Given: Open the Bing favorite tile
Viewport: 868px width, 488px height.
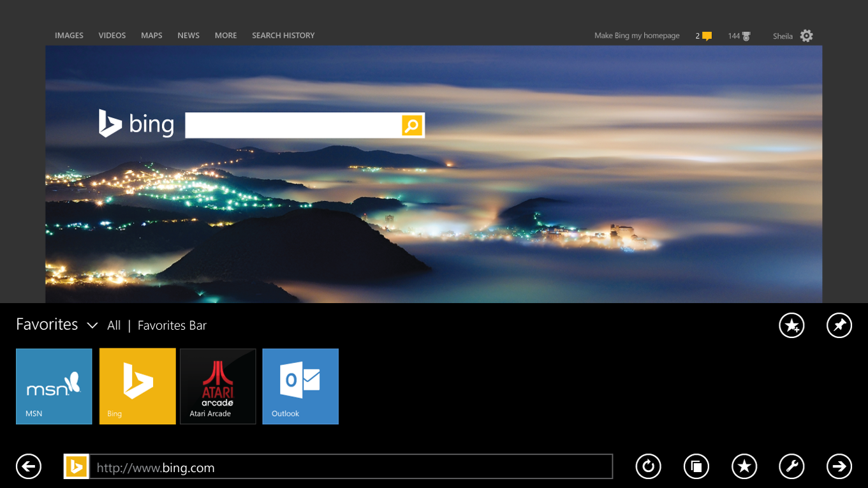Looking at the screenshot, I should pyautogui.click(x=137, y=386).
